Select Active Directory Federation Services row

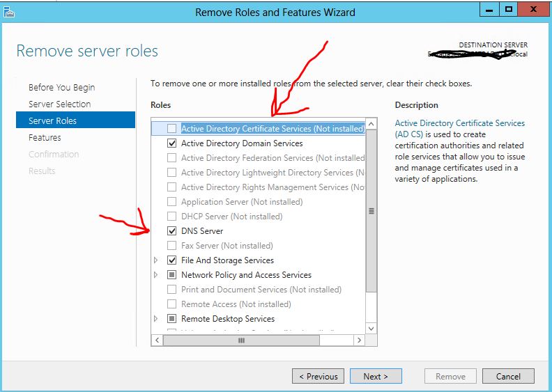[273, 158]
